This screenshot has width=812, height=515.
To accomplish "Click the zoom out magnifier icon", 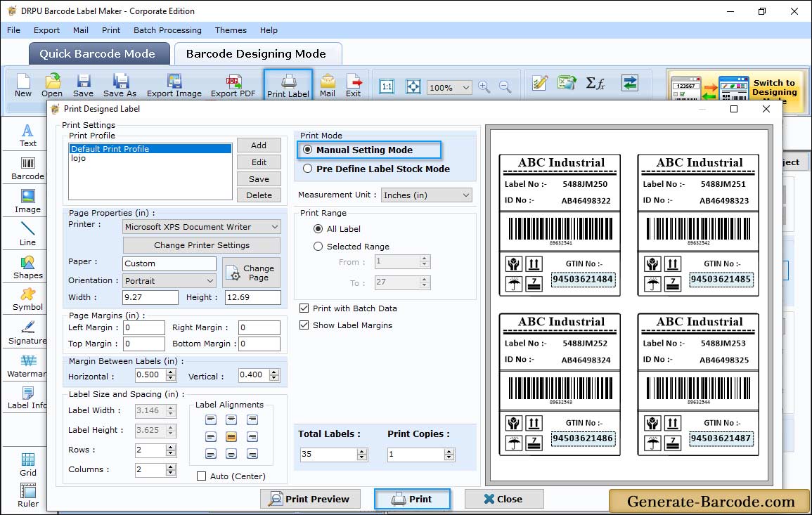I will point(505,87).
